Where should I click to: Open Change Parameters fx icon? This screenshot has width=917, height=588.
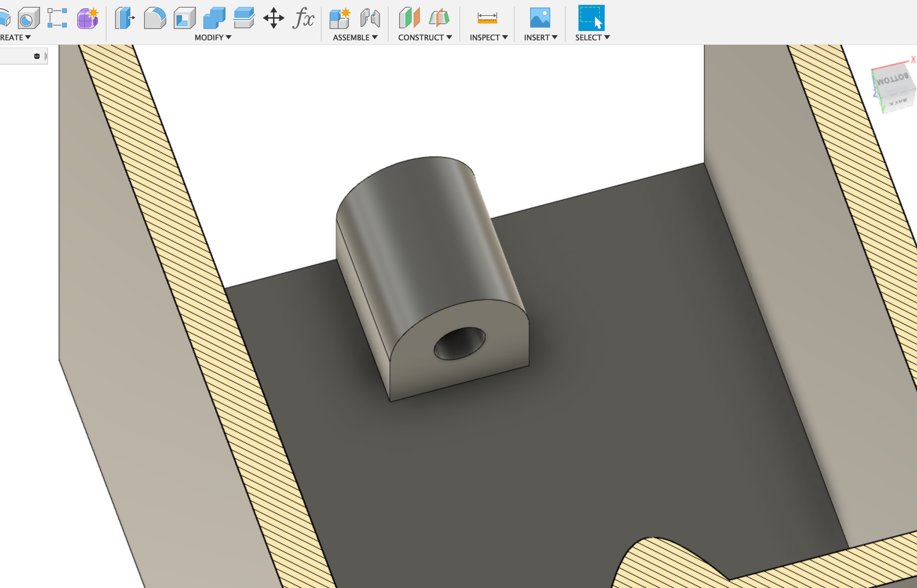[x=304, y=18]
